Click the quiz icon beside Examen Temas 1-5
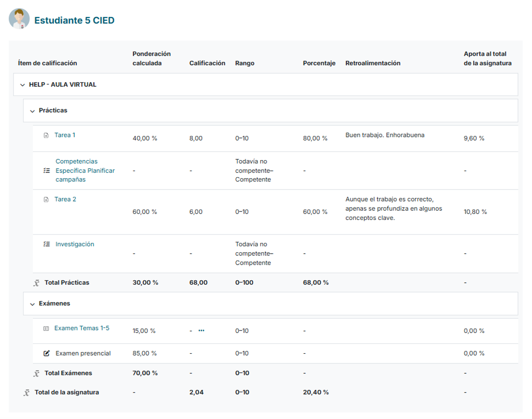This screenshot has height=419, width=532. coord(46,328)
